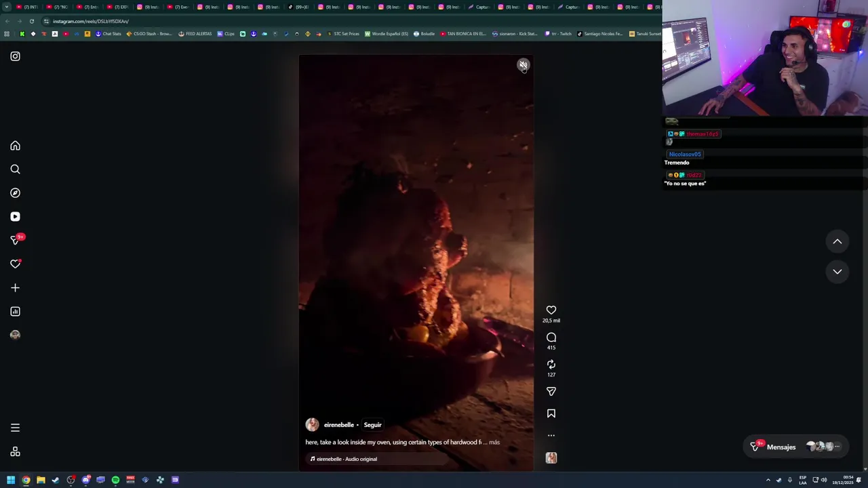Open the Reels section icon
The height and width of the screenshot is (488, 868).
coord(15,217)
